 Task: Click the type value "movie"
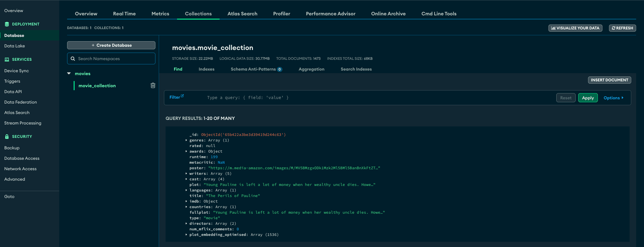212,218
